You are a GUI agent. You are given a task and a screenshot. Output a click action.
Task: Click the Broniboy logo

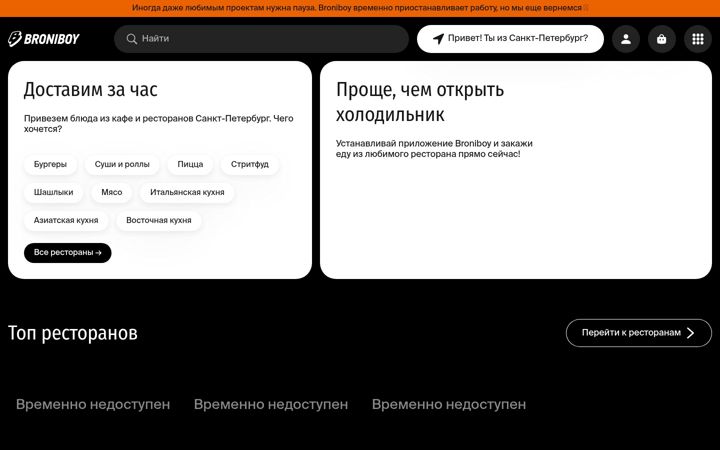point(44,39)
